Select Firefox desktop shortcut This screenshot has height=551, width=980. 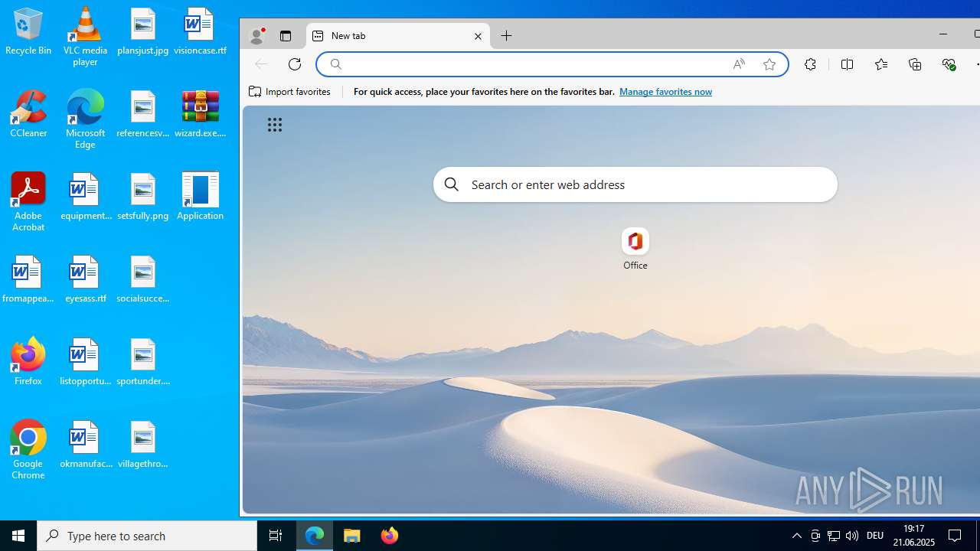pyautogui.click(x=28, y=360)
